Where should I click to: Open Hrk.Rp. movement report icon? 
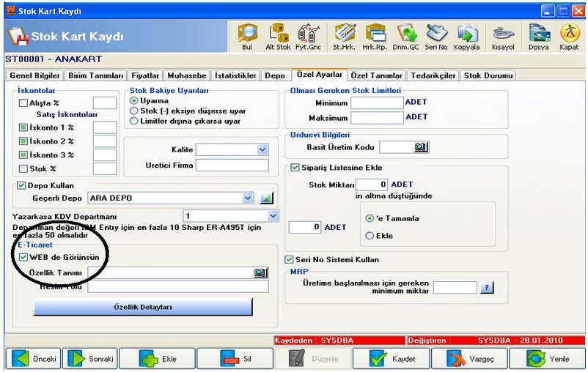pos(375,37)
